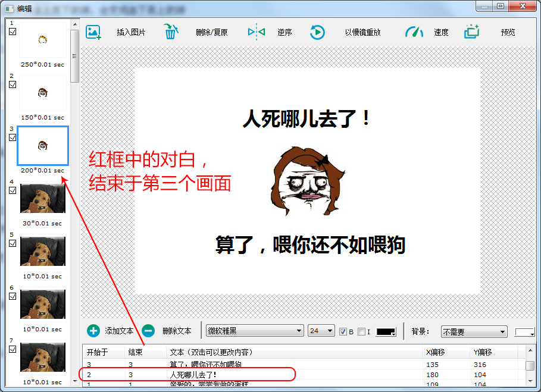541x392 pixels.
Task: Click text table scrollbar down arrow
Action: point(530,381)
